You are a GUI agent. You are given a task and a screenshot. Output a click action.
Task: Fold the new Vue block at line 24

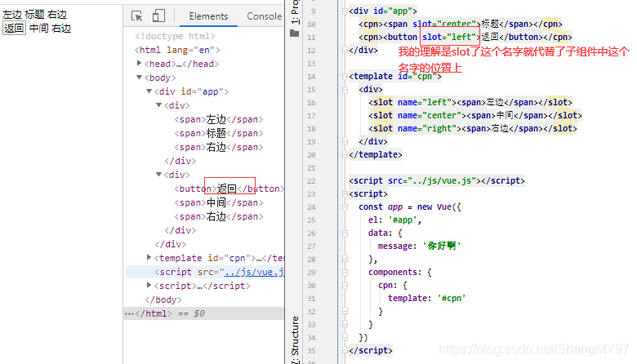click(345, 207)
